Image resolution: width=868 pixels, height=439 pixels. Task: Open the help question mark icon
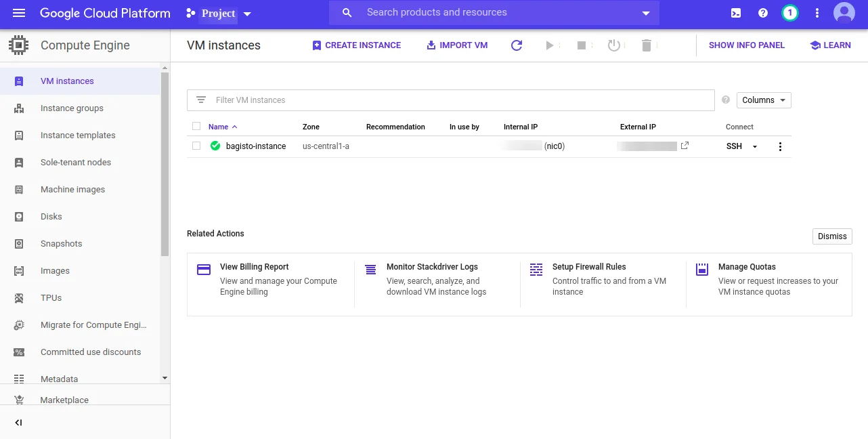coord(763,13)
